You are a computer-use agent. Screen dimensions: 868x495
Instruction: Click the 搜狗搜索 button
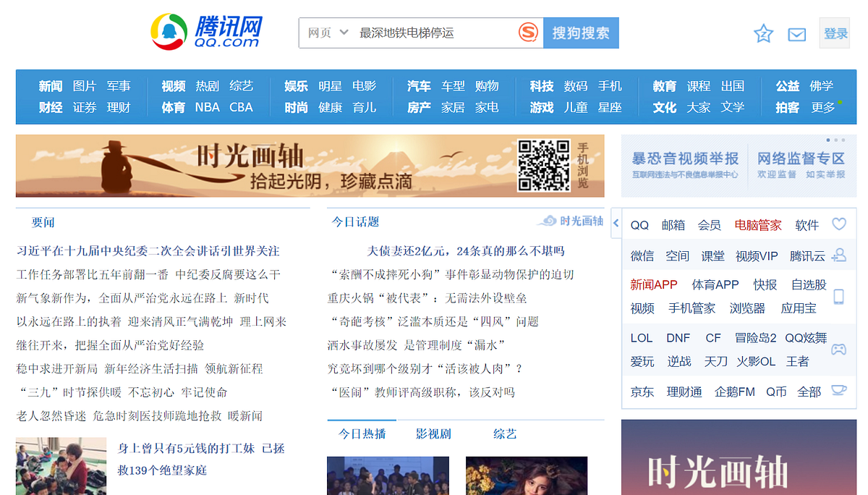(x=581, y=33)
